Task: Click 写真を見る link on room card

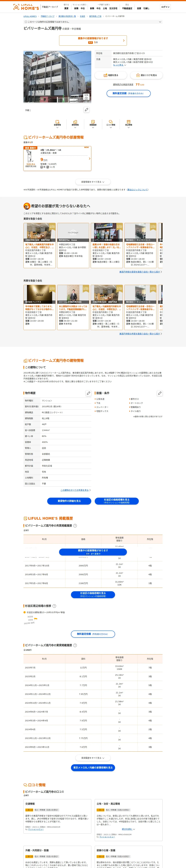Action: coord(31,164)
